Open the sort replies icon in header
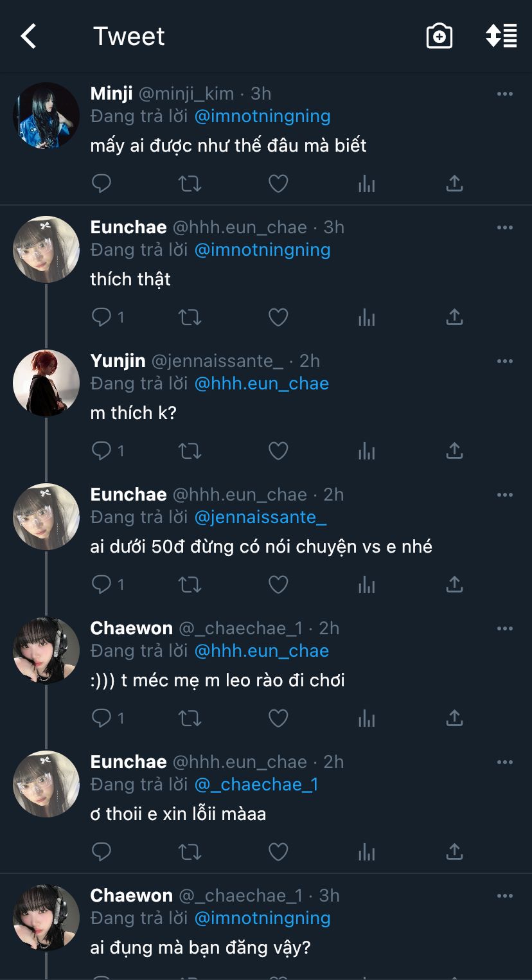Image resolution: width=532 pixels, height=980 pixels. point(501,37)
